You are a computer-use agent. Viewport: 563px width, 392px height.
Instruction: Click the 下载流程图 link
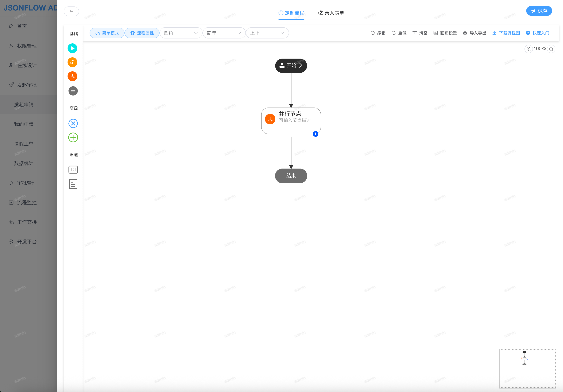click(x=506, y=33)
